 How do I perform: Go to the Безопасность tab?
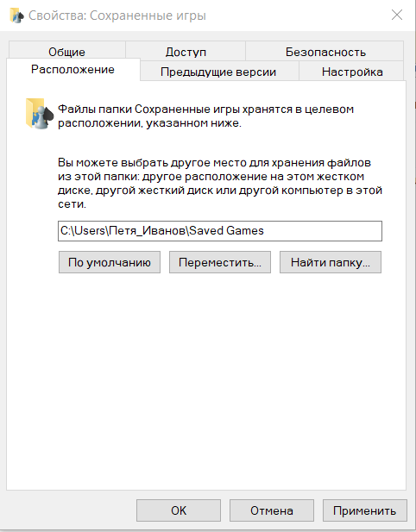pyautogui.click(x=325, y=52)
